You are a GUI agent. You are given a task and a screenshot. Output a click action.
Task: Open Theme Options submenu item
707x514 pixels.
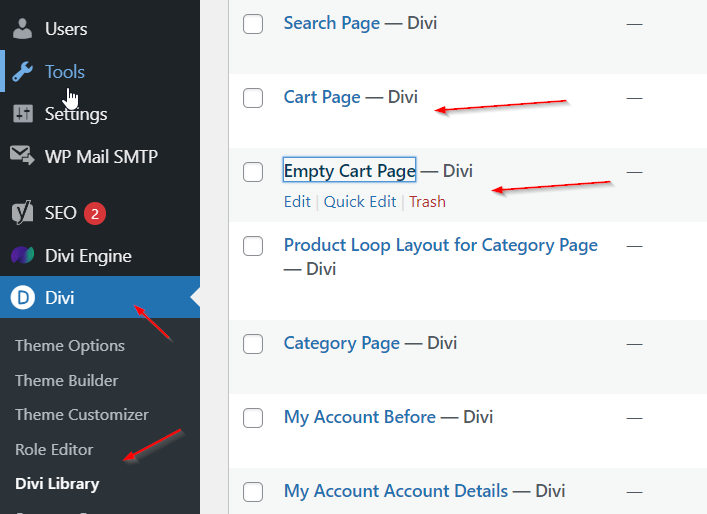coord(70,346)
